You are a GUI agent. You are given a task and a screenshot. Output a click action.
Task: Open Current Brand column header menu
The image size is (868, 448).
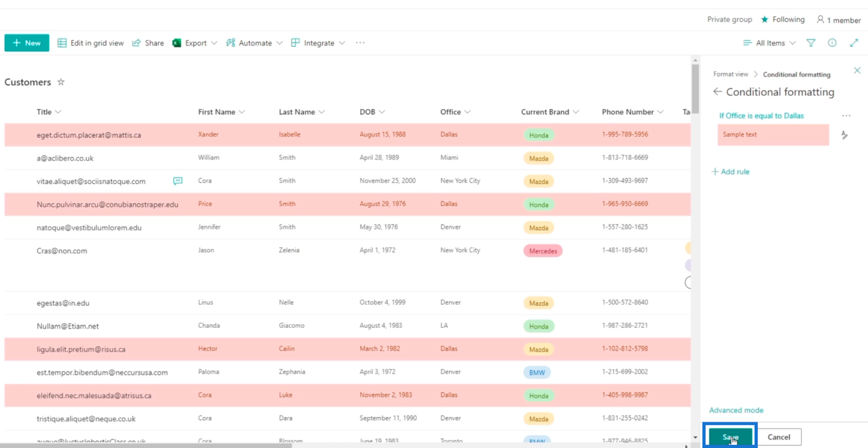pyautogui.click(x=550, y=112)
